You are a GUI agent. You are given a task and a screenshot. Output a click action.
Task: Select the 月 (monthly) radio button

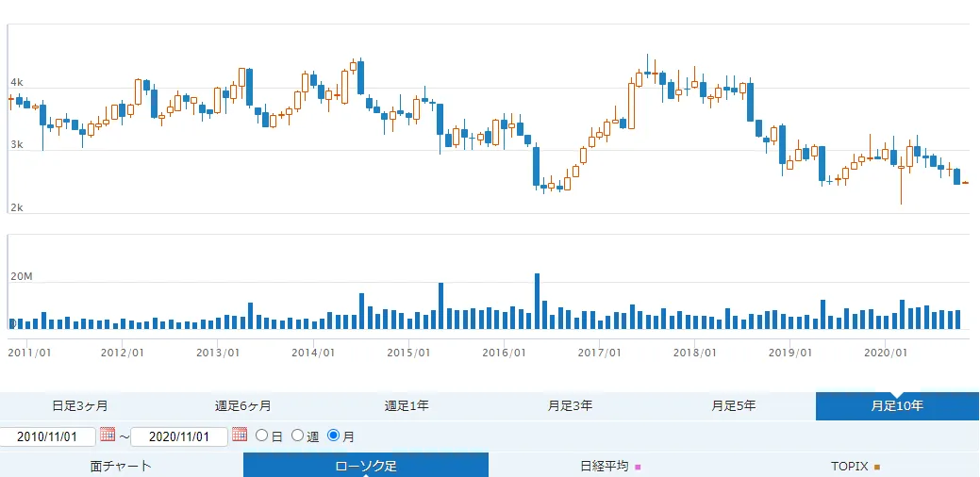(x=334, y=436)
